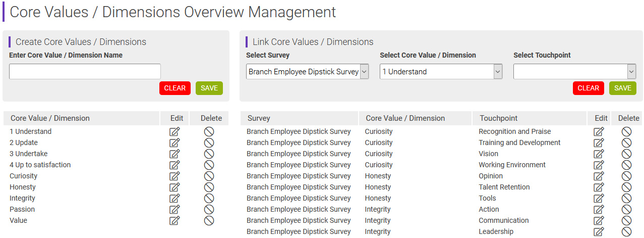Clear the core value name entry

pyautogui.click(x=175, y=88)
